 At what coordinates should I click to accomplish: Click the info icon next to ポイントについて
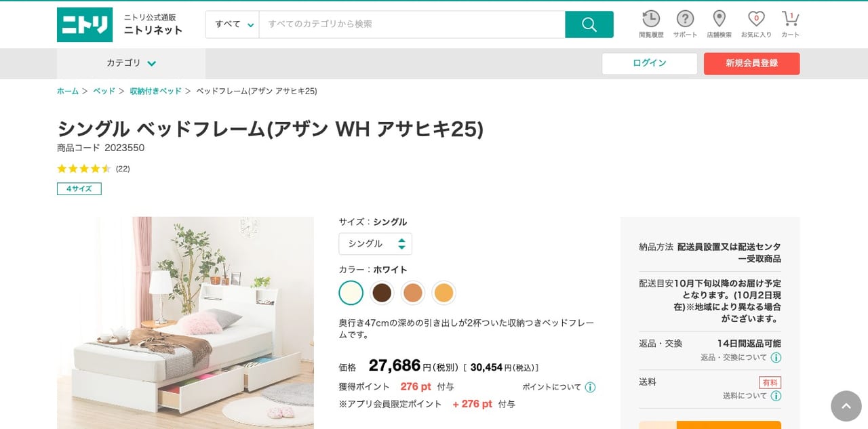pyautogui.click(x=589, y=386)
